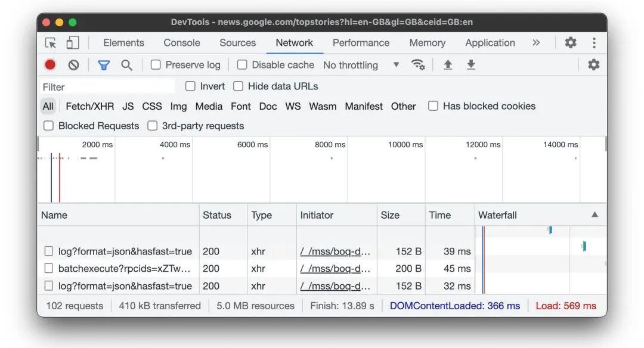The width and height of the screenshot is (644, 348).
Task: Open the No throttling dropdown
Action: point(361,65)
